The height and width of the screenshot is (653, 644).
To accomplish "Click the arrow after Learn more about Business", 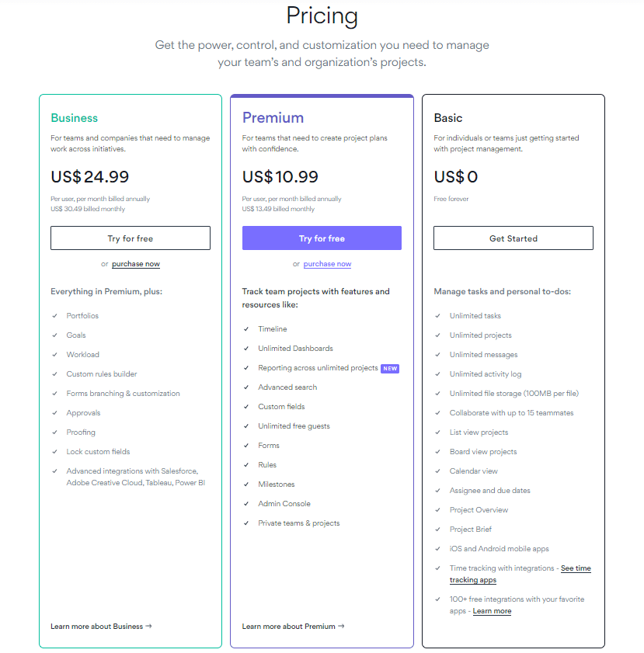I will pos(148,626).
